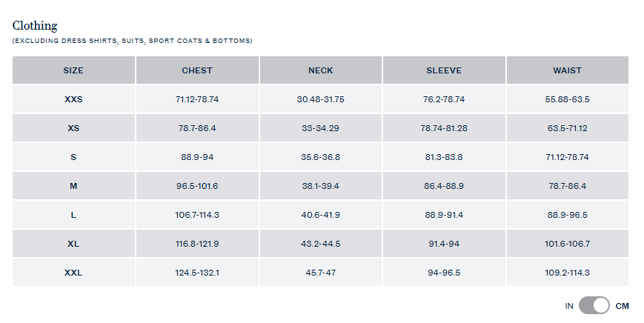644x323 pixels.
Task: Click the SLEEVE column header
Action: (444, 70)
